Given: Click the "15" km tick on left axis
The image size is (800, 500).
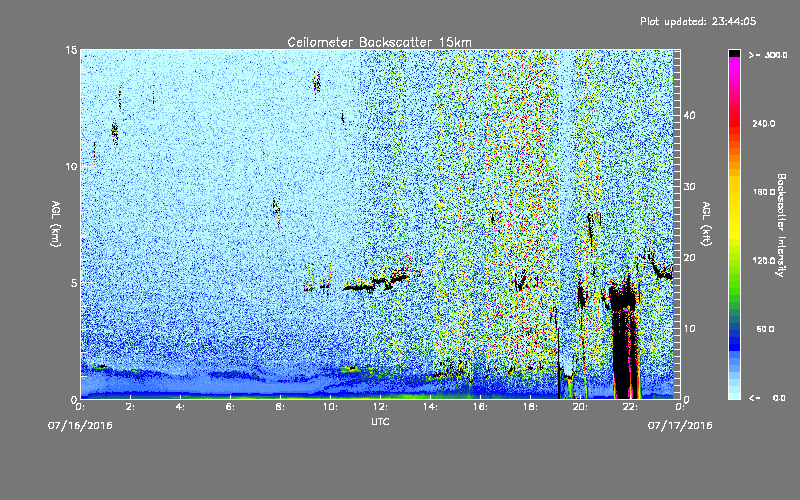Looking at the screenshot, I should tap(71, 50).
